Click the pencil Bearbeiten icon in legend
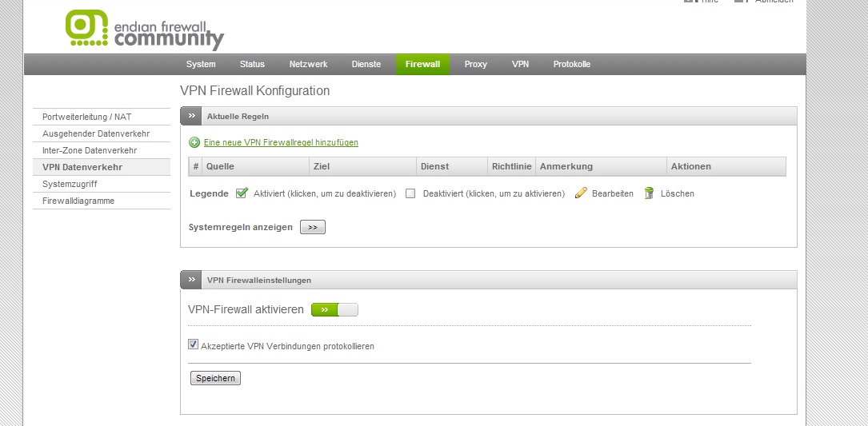Viewport: 868px width, 426px height. [581, 193]
